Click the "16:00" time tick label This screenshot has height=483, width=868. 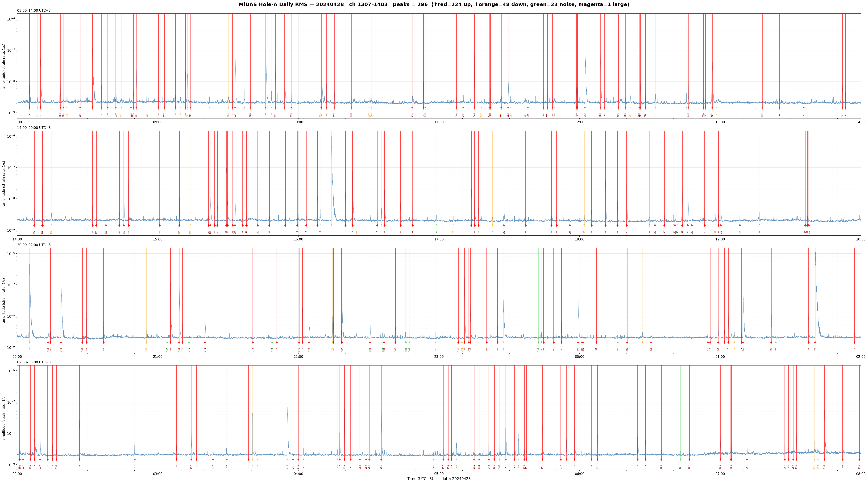click(x=298, y=239)
